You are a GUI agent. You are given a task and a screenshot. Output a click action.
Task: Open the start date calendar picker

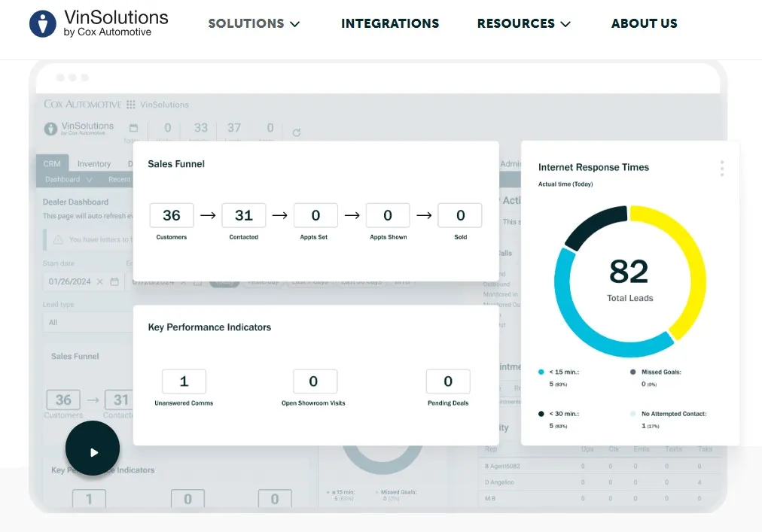point(114,281)
